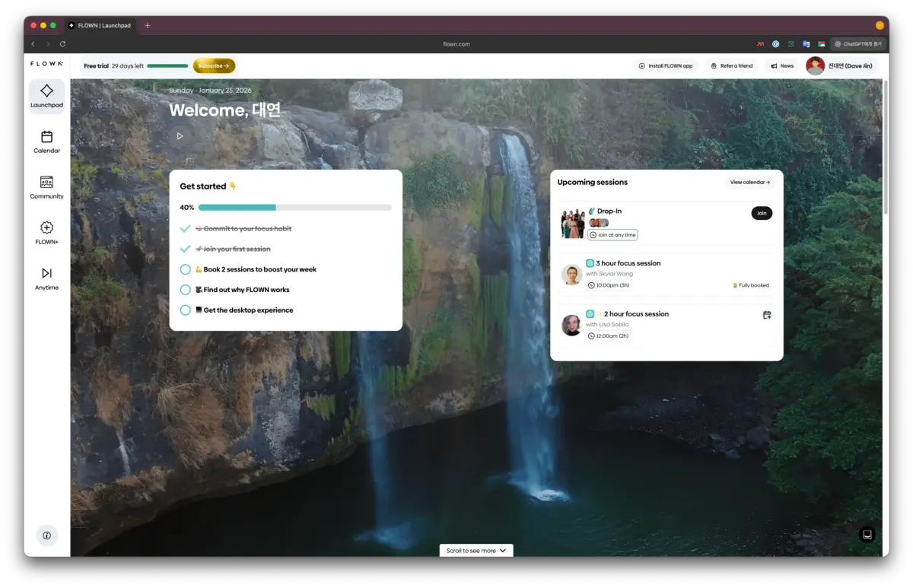913x588 pixels.
Task: Click the Drop-In group thumbnail
Action: pyautogui.click(x=573, y=224)
